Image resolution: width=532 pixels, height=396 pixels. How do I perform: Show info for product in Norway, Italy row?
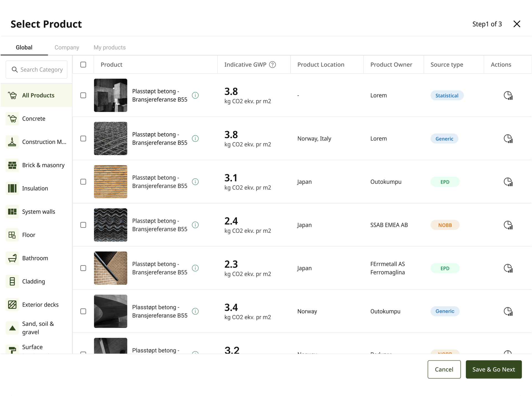(x=195, y=139)
